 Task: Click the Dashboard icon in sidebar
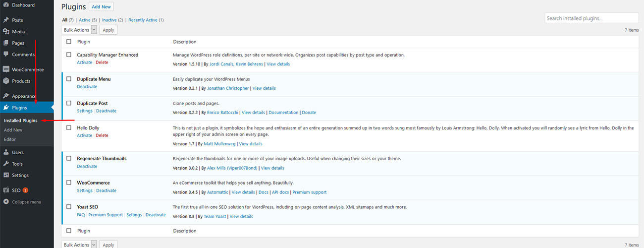(x=6, y=5)
